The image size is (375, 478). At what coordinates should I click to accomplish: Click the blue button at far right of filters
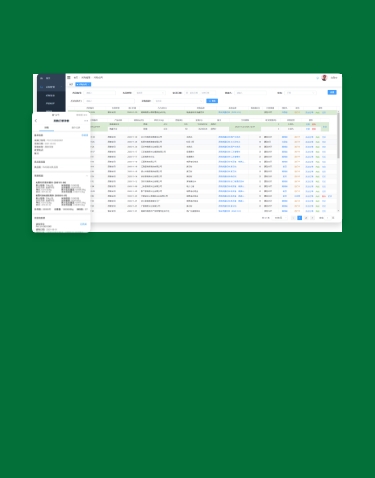point(332,92)
